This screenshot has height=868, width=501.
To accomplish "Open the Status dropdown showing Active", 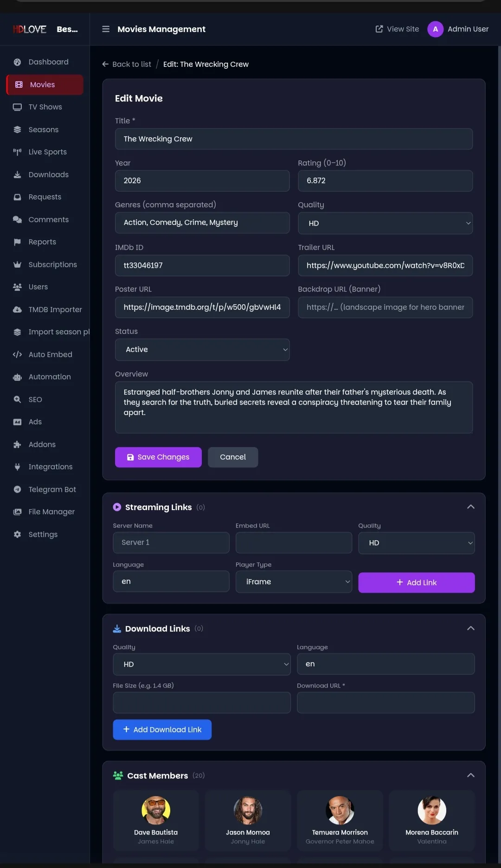I will pyautogui.click(x=202, y=350).
